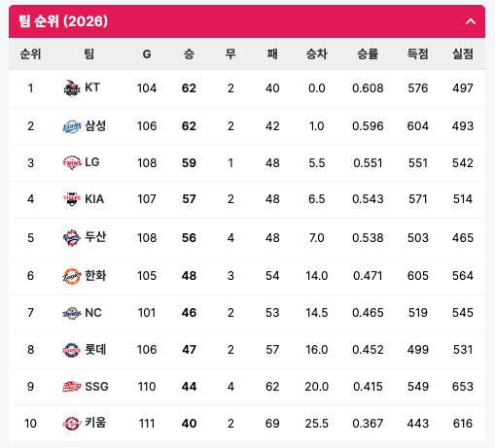Click the 키움 Heroes team logo

click(x=71, y=424)
